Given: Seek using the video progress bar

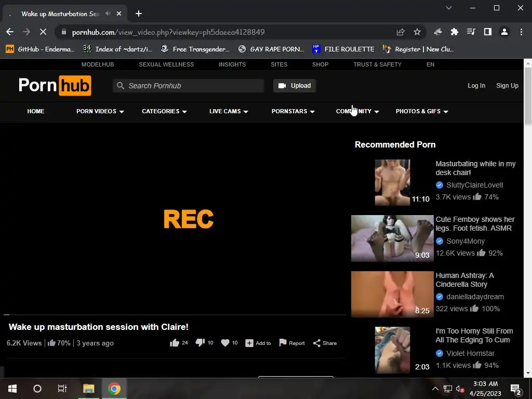Looking at the screenshot, I should (x=175, y=315).
